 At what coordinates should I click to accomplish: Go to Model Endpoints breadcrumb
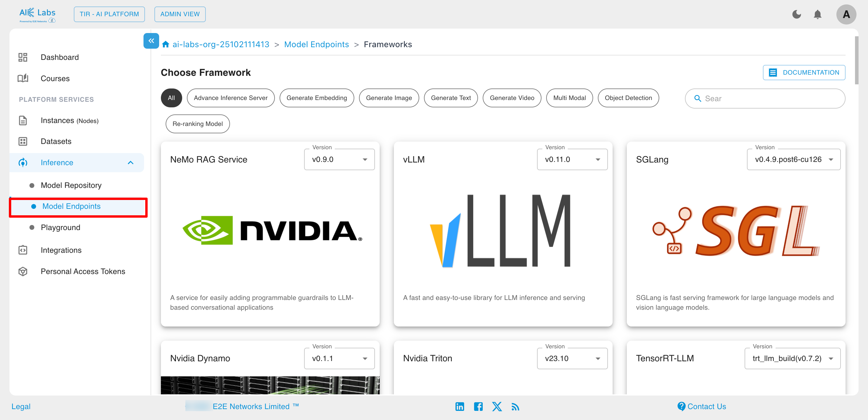316,45
